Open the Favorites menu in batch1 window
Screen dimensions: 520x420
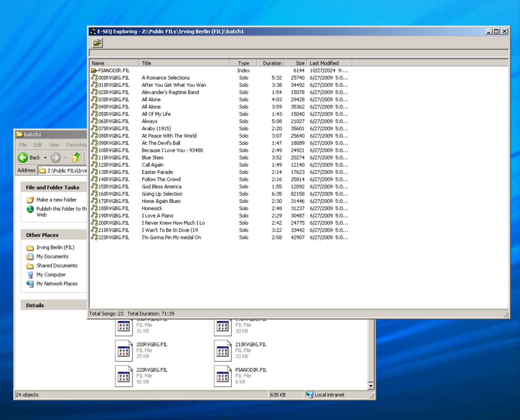(76, 145)
